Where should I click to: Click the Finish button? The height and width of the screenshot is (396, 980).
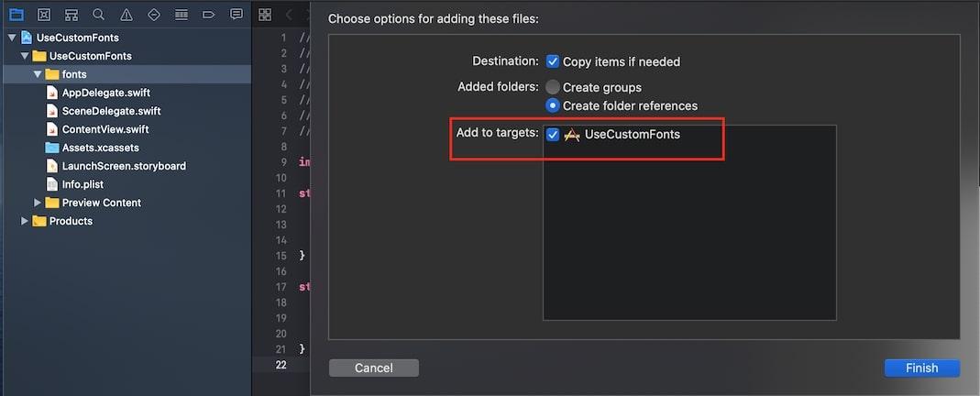921,368
